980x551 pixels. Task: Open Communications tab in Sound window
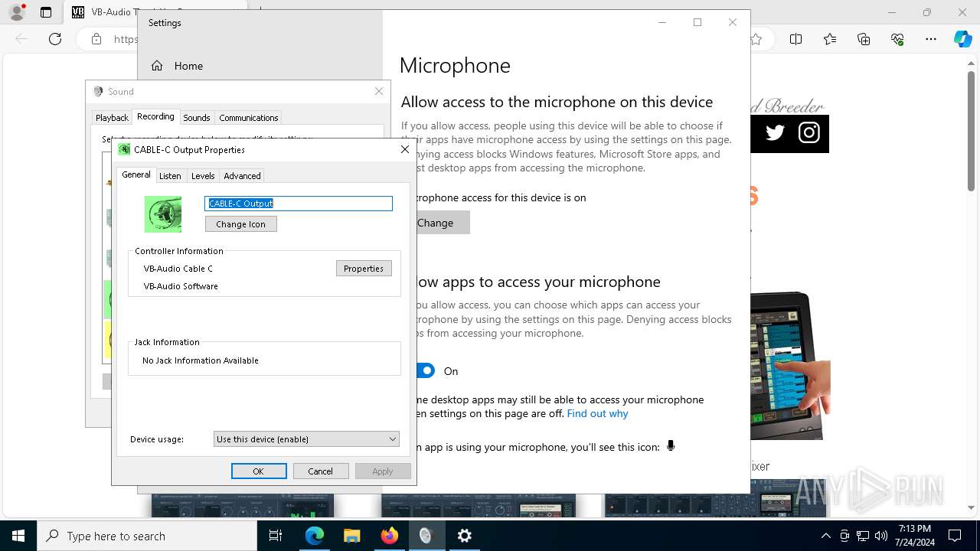(x=248, y=118)
